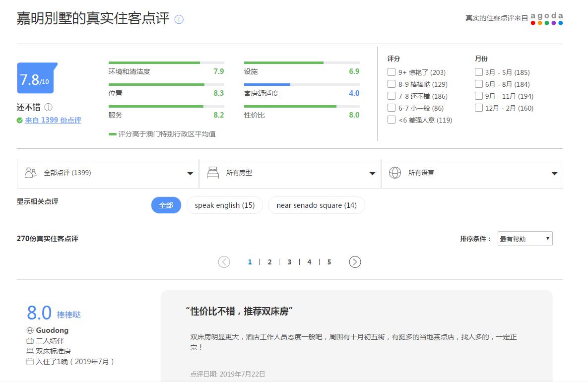This screenshot has width=588, height=382.
Task: Select the 全部 review tag
Action: (x=166, y=205)
